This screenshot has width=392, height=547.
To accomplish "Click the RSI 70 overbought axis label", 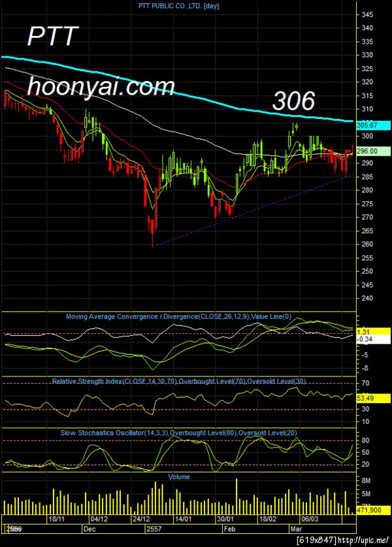I will click(365, 384).
